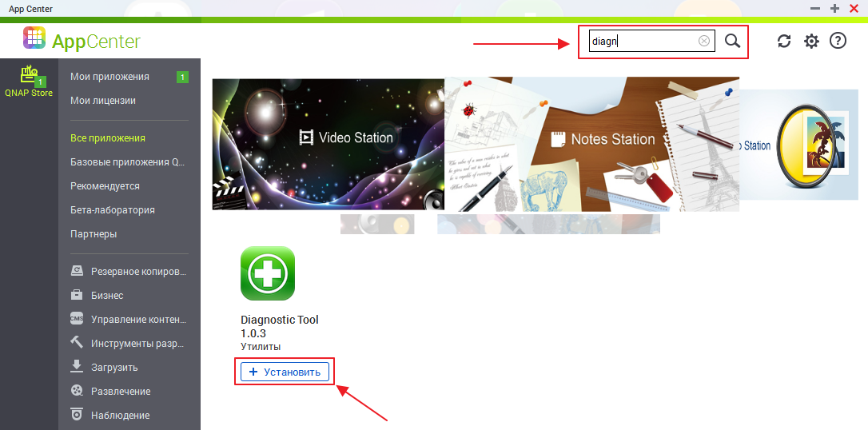Open Бизнес category label

[x=107, y=296]
